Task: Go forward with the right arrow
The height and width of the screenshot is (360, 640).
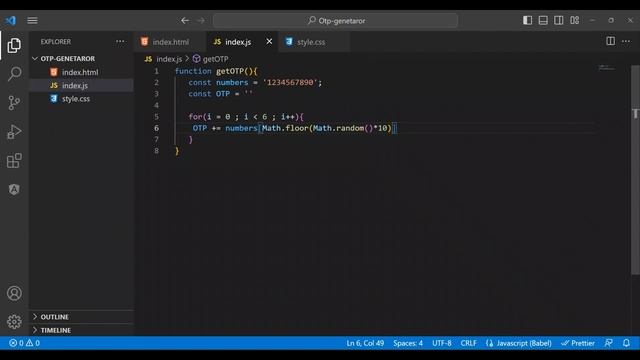Action: 201,20
